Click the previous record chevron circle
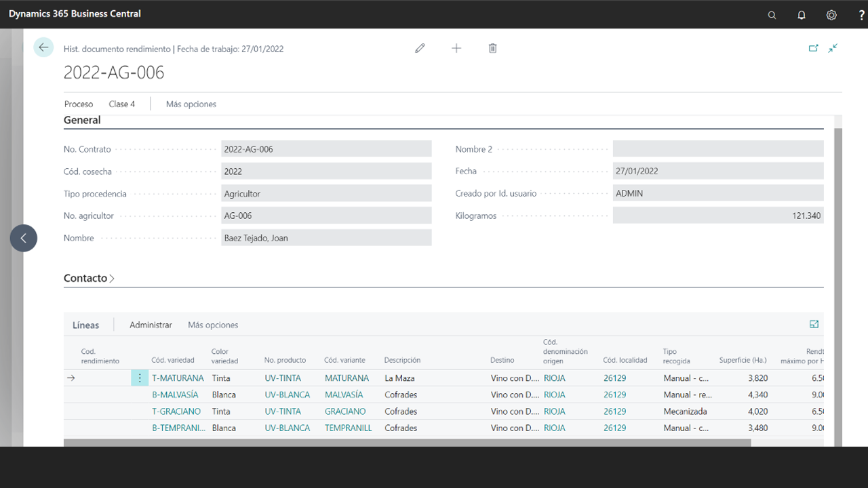 pos(24,238)
